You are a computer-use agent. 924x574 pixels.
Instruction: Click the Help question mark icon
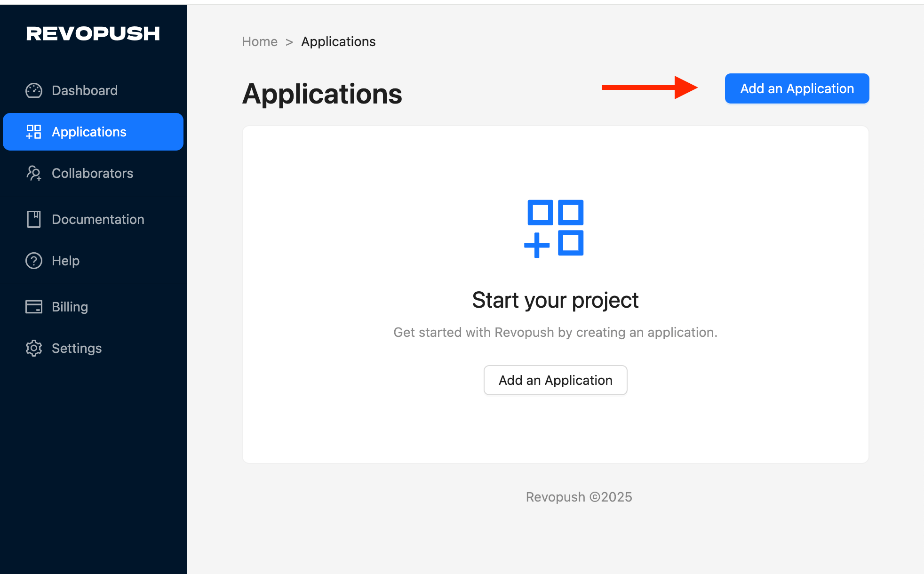[x=33, y=261]
